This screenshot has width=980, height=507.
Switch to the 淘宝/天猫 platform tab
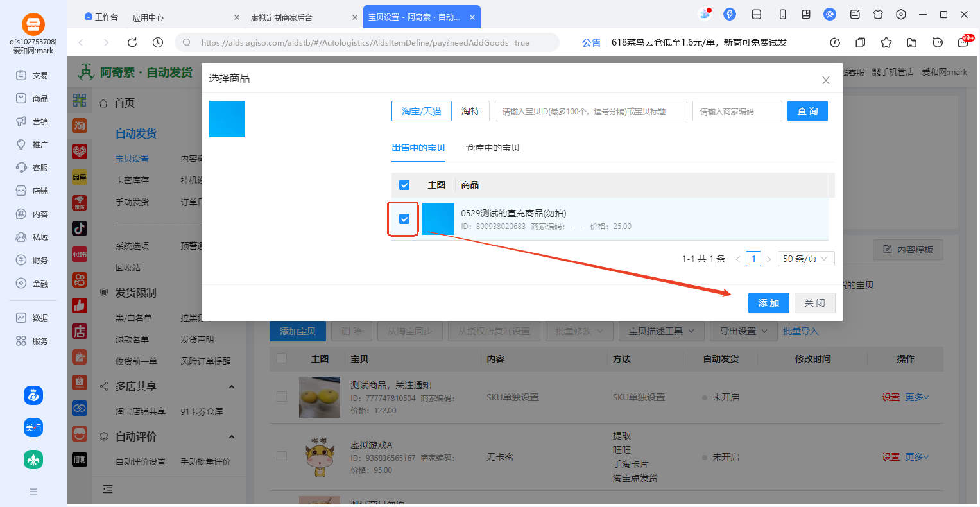[x=422, y=111]
